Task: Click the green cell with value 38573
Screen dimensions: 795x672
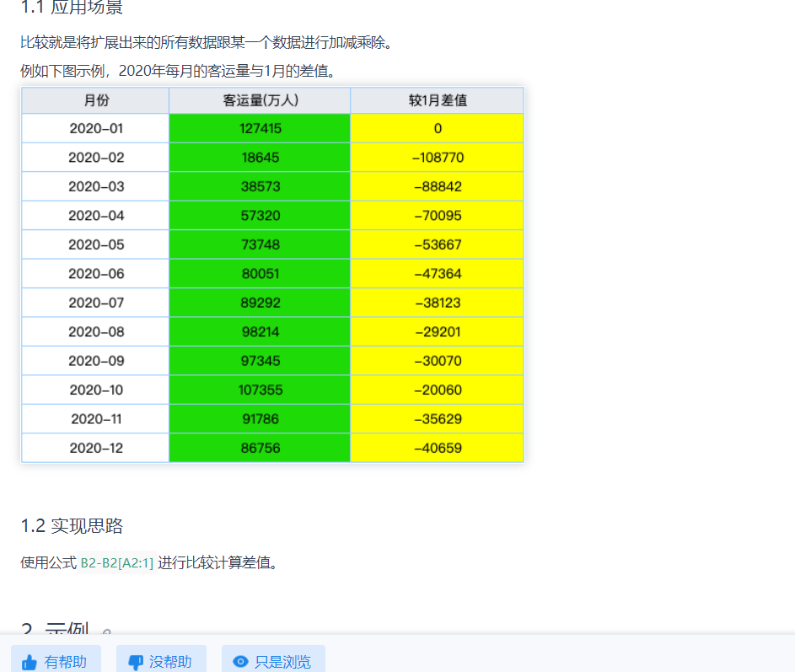Action: (x=260, y=186)
